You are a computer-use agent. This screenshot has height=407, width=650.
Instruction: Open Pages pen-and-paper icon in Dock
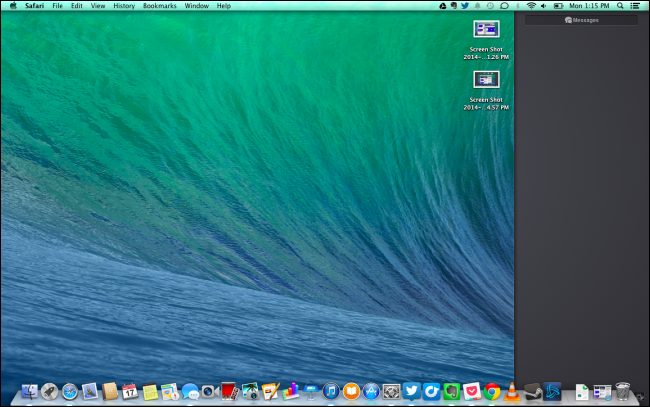pos(270,391)
